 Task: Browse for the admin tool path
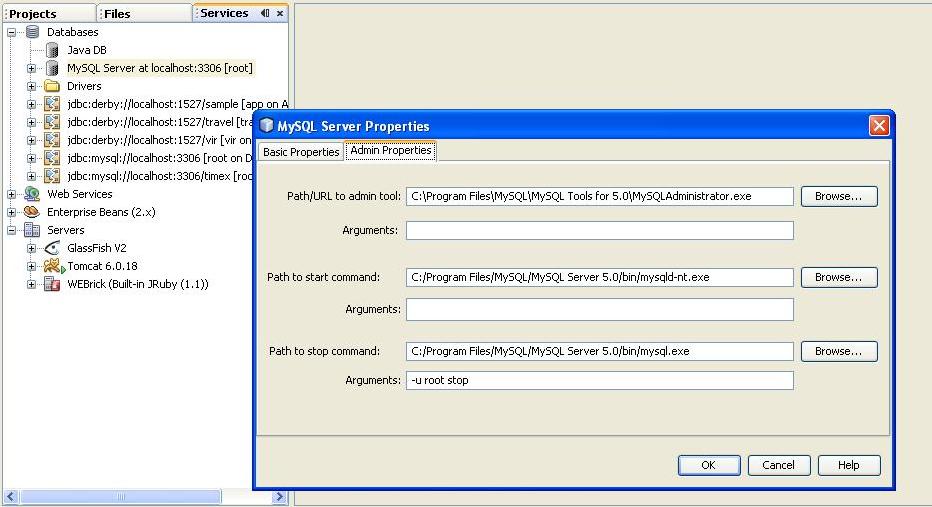[x=839, y=196]
